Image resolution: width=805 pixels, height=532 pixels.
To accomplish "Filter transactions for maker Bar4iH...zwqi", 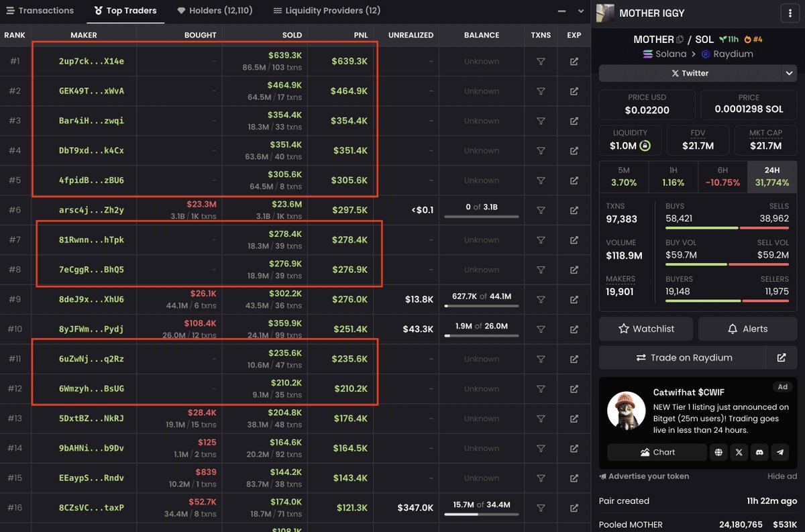I will [541, 121].
